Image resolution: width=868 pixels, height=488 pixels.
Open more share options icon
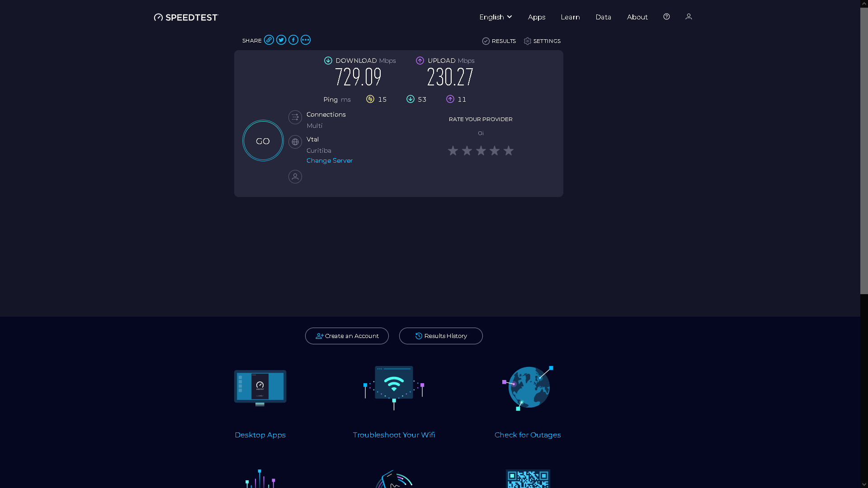(306, 40)
